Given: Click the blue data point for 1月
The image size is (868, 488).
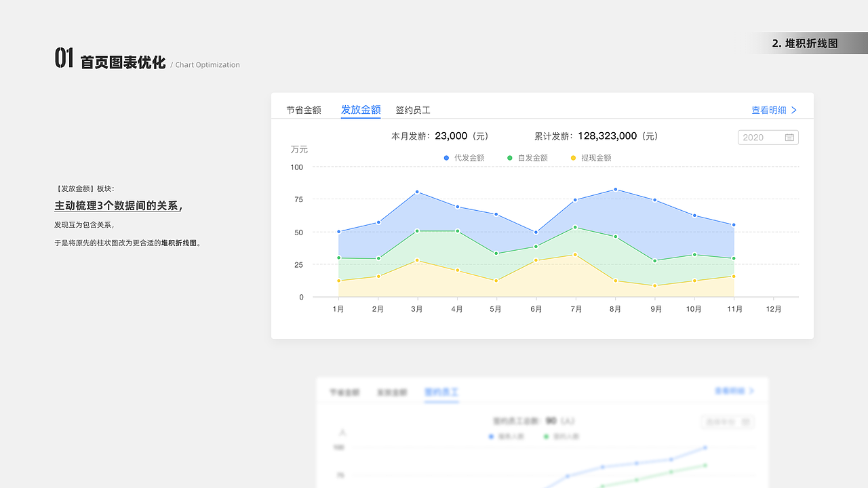Looking at the screenshot, I should 338,232.
